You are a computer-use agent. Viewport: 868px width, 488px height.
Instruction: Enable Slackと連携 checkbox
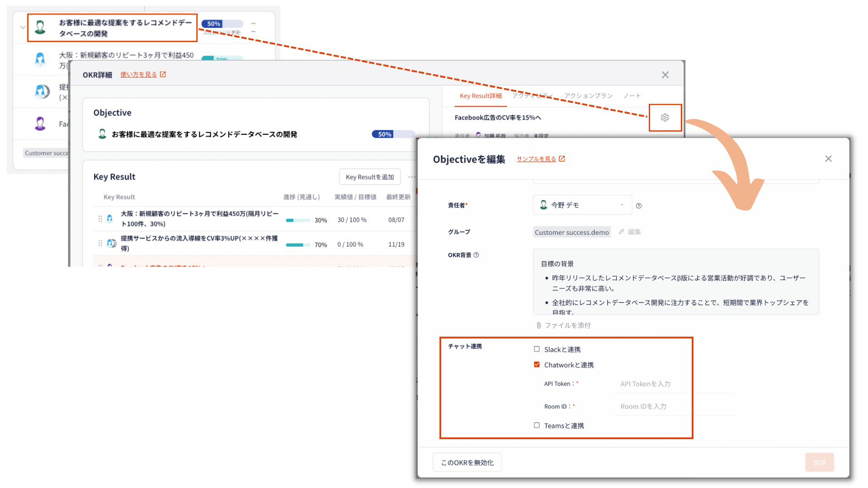[x=537, y=349]
